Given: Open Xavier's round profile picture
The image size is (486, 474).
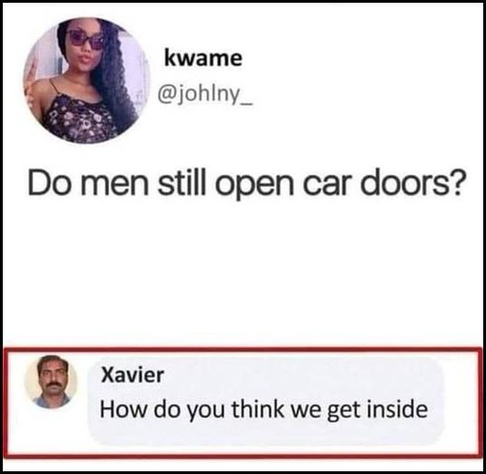Looking at the screenshot, I should click(51, 381).
